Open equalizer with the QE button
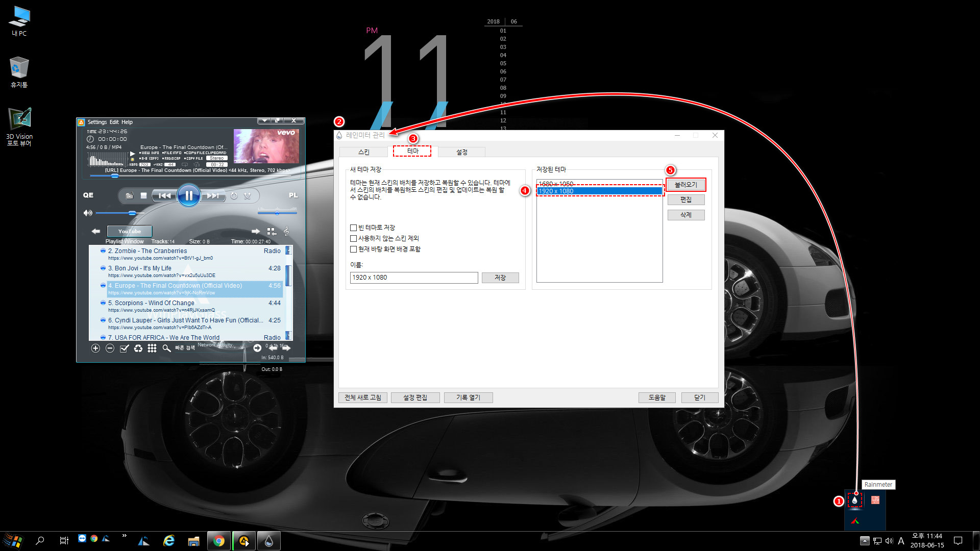This screenshot has height=551, width=980. click(88, 195)
